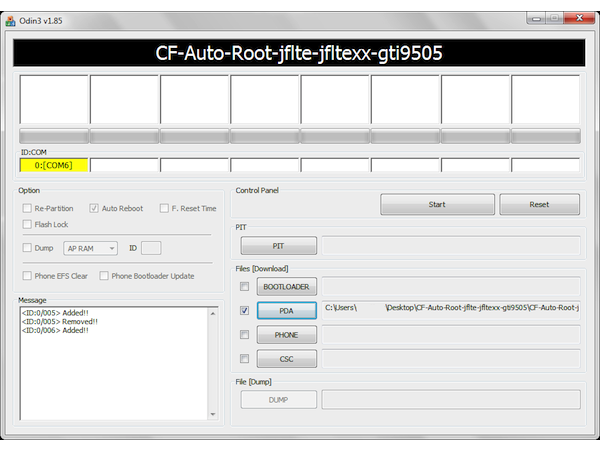
Task: Click the PDA file path field
Action: (x=451, y=310)
